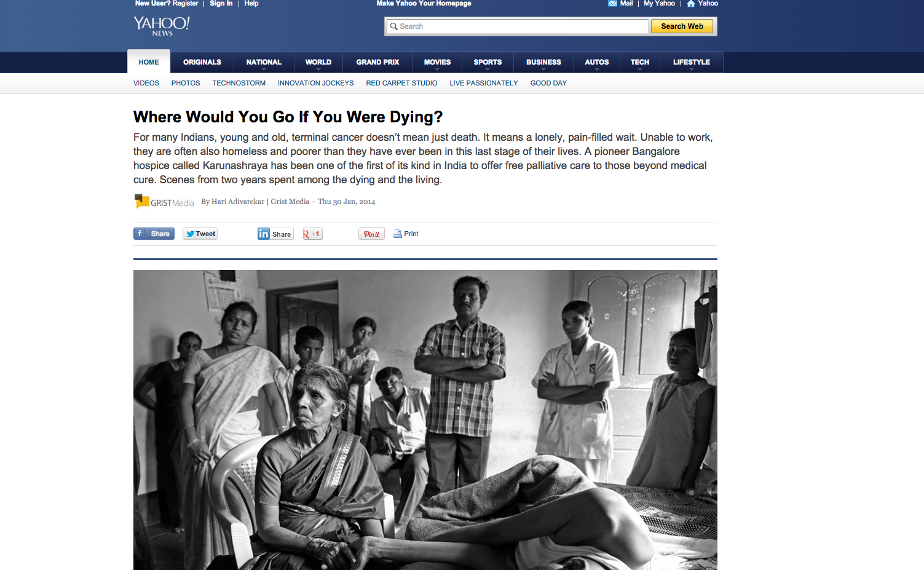The height and width of the screenshot is (570, 924).
Task: Click the Yahoo News logo
Action: click(x=162, y=26)
